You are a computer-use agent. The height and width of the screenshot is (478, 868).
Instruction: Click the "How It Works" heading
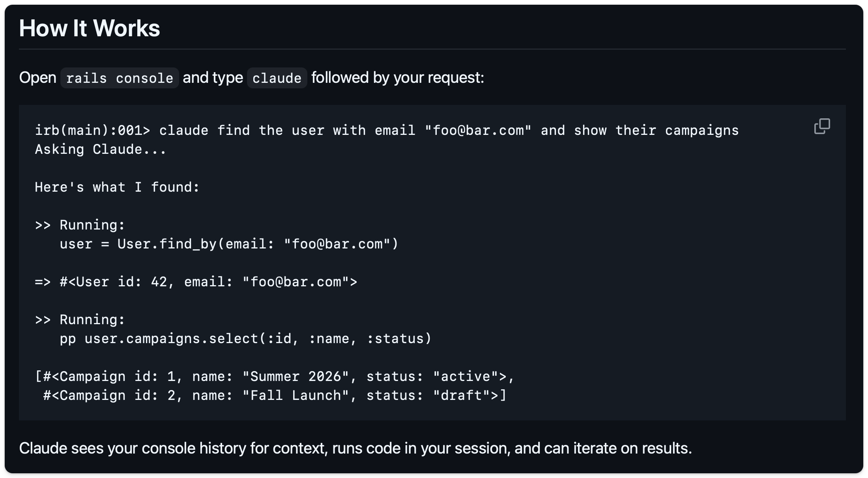point(90,28)
